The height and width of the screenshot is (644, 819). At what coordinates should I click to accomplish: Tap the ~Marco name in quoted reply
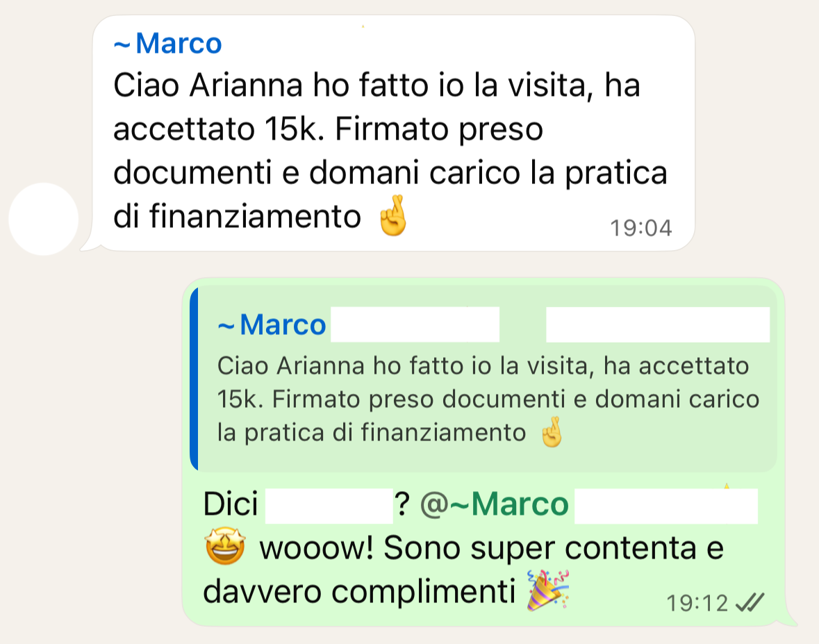(x=272, y=325)
